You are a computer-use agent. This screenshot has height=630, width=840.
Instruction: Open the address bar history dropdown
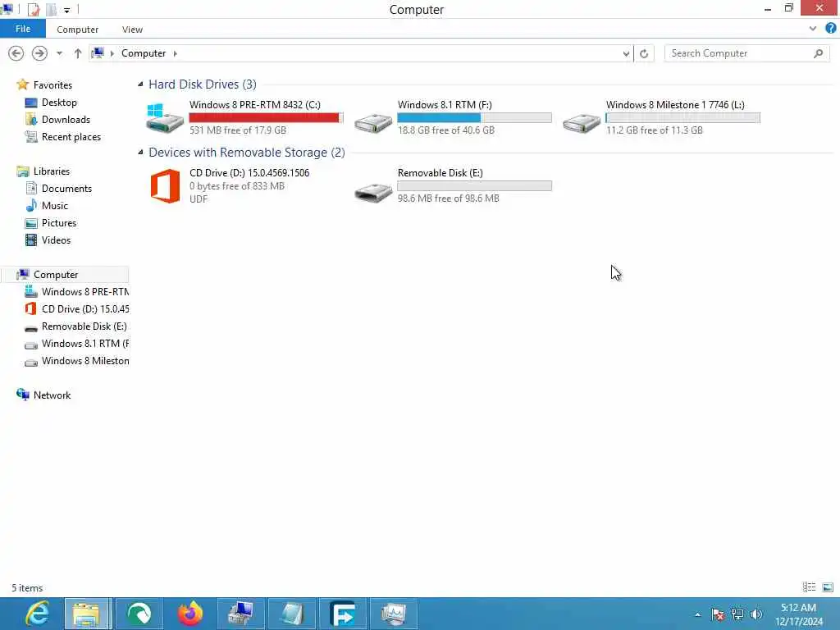(x=626, y=53)
